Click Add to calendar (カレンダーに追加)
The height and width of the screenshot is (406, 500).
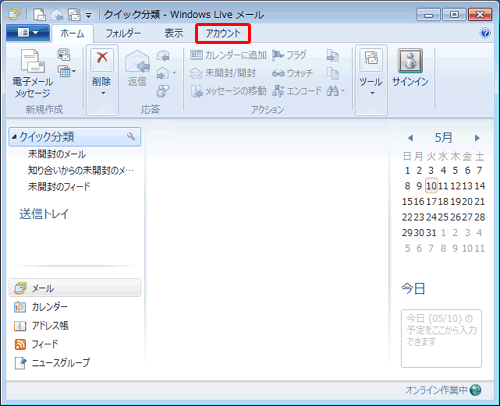pyautogui.click(x=228, y=55)
